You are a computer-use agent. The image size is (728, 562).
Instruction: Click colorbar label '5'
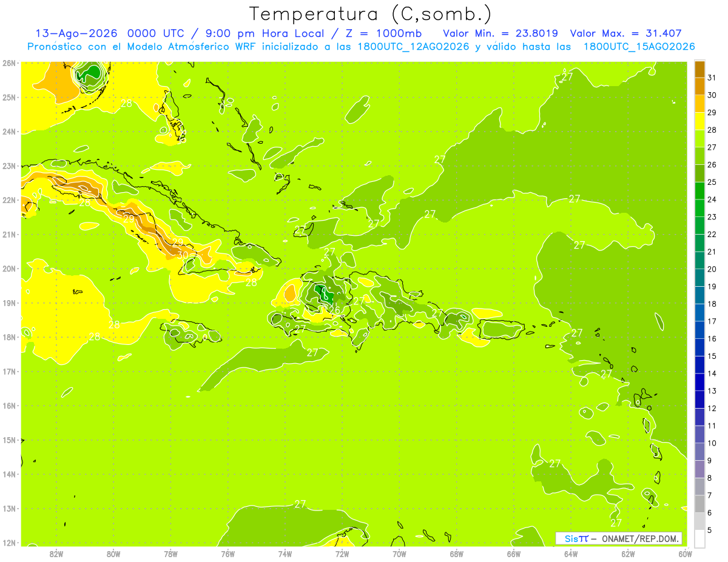pyautogui.click(x=710, y=530)
